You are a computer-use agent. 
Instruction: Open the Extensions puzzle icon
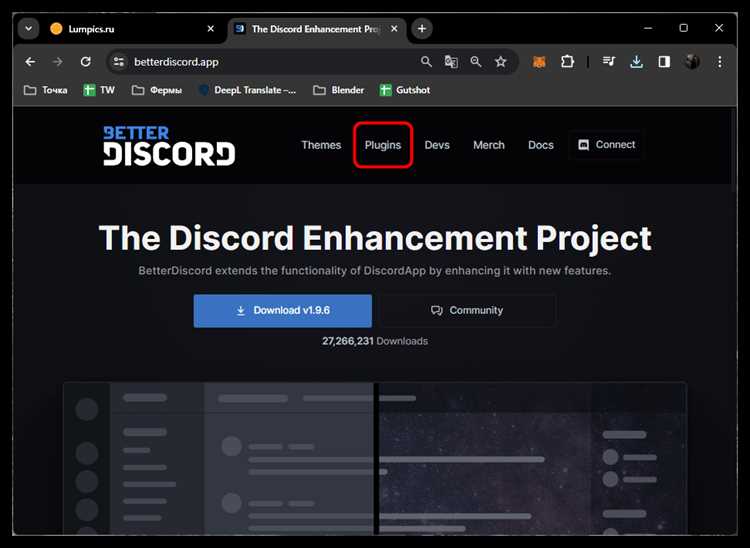coord(567,62)
